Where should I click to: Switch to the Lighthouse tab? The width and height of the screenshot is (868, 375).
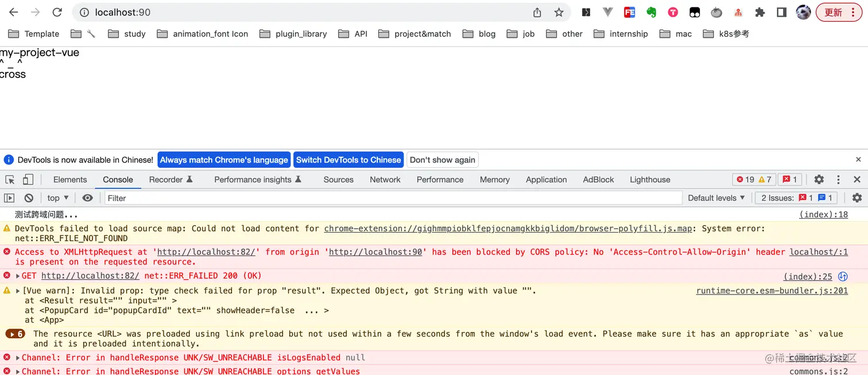tap(650, 180)
